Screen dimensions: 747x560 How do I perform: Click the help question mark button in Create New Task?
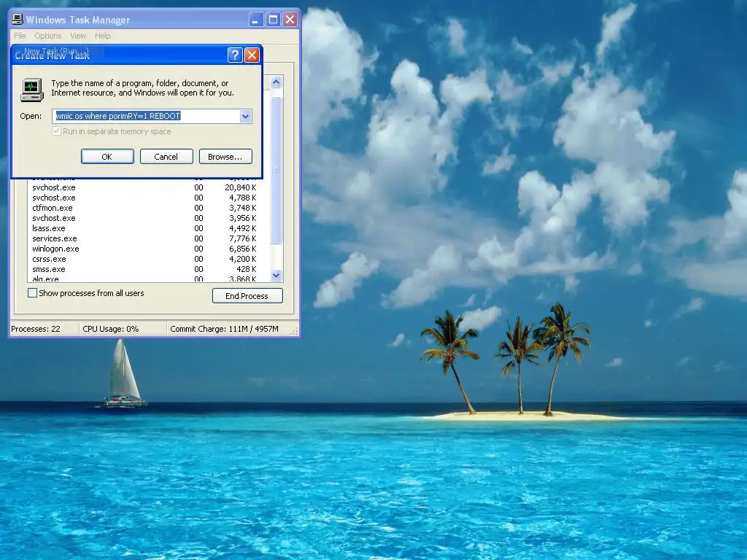click(x=235, y=55)
